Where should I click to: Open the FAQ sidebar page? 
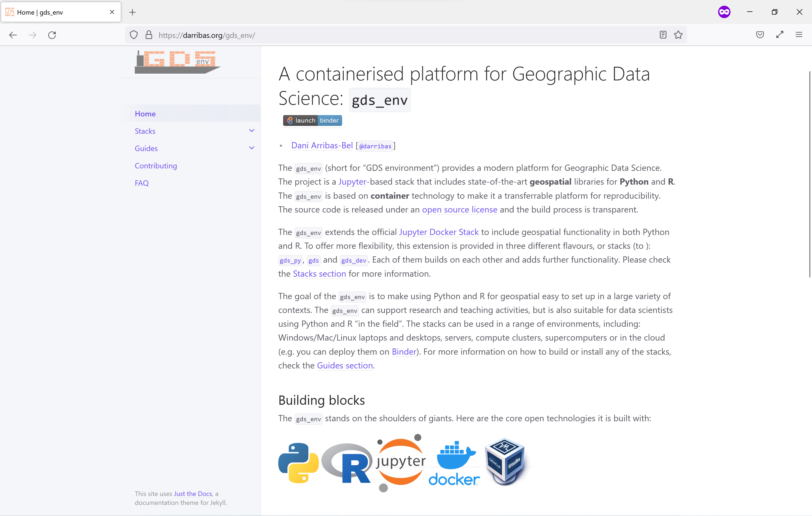point(141,183)
